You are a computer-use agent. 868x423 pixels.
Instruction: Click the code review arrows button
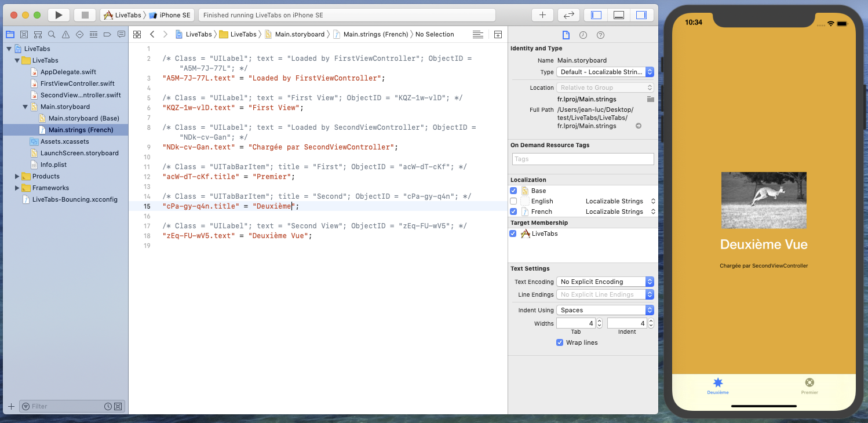(568, 15)
